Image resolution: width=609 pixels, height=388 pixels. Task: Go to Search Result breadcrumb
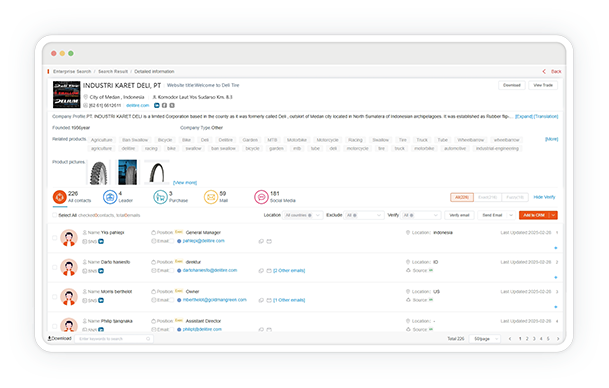(113, 71)
